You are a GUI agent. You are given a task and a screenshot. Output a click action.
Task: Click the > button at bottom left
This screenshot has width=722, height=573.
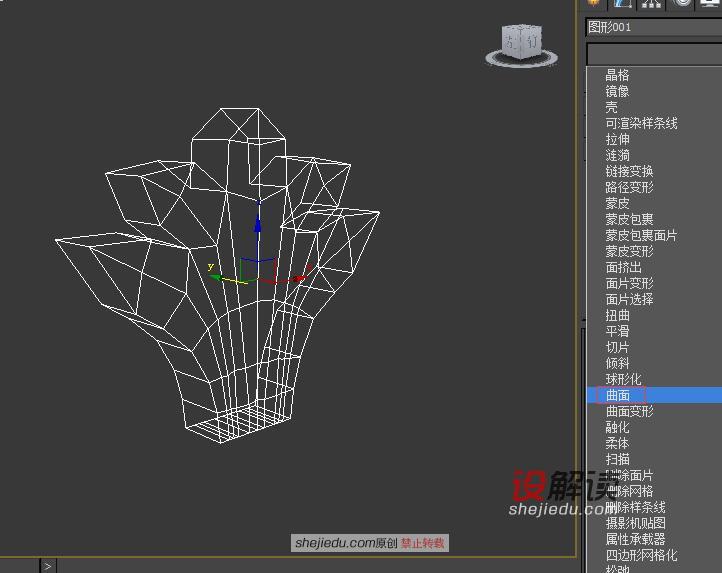coord(48,566)
